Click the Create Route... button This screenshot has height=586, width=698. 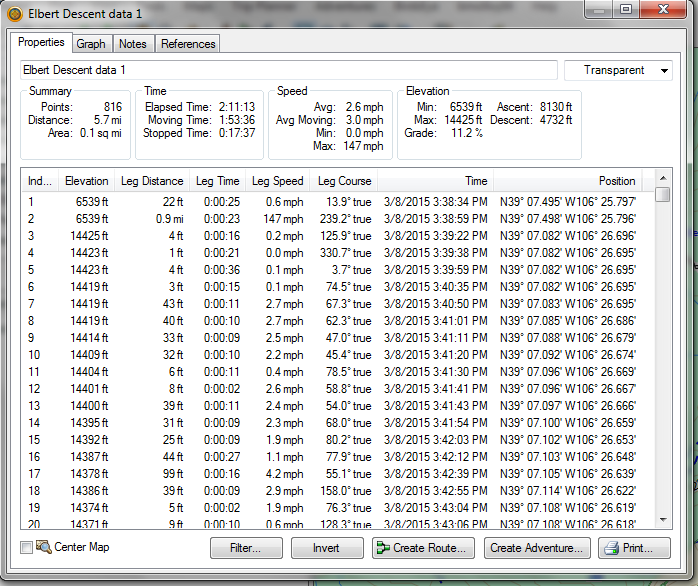point(423,548)
